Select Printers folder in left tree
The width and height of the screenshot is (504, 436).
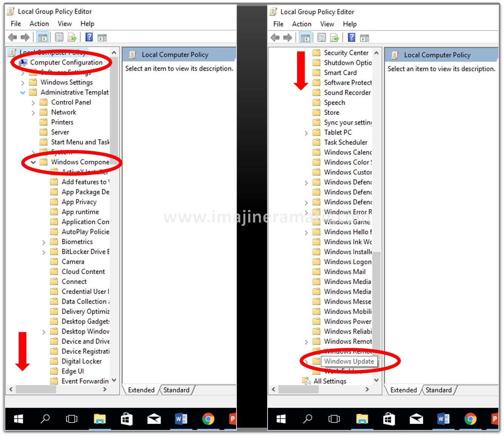click(x=62, y=122)
